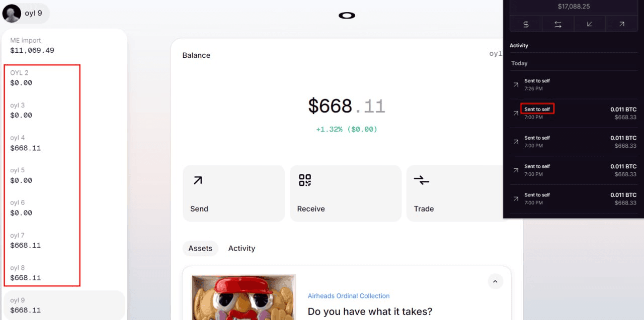Click the Airheads collection thumbnail image
Image resolution: width=644 pixels, height=320 pixels.
point(244,297)
